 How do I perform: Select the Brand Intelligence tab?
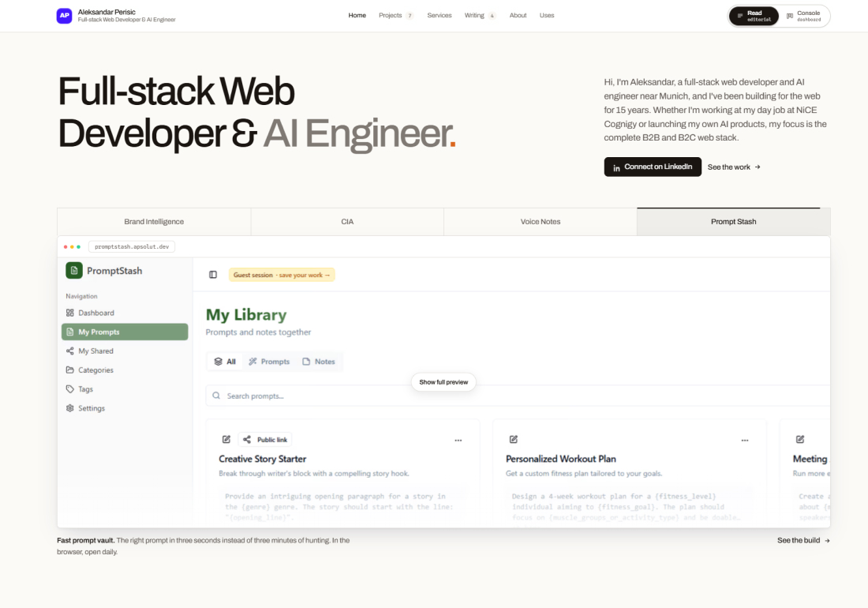coord(154,222)
